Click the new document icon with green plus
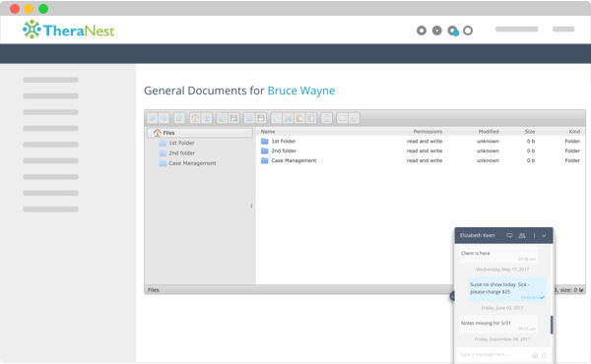 pyautogui.click(x=222, y=119)
